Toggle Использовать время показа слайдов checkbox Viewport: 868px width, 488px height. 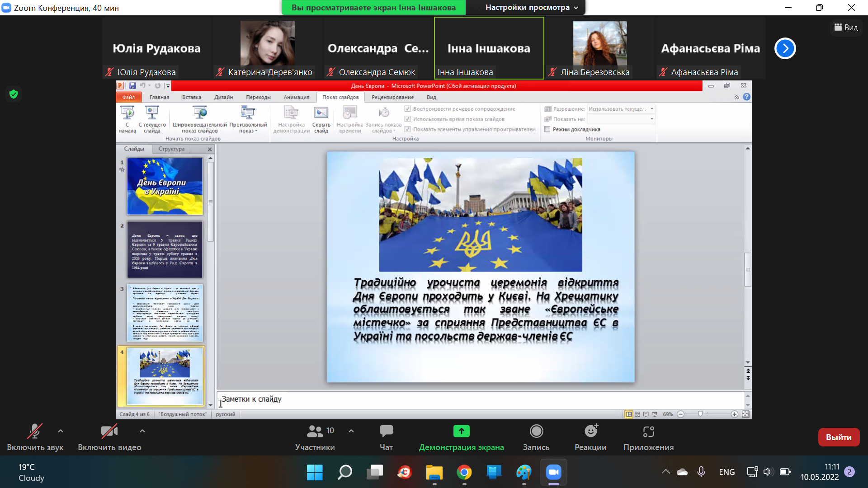coord(407,119)
